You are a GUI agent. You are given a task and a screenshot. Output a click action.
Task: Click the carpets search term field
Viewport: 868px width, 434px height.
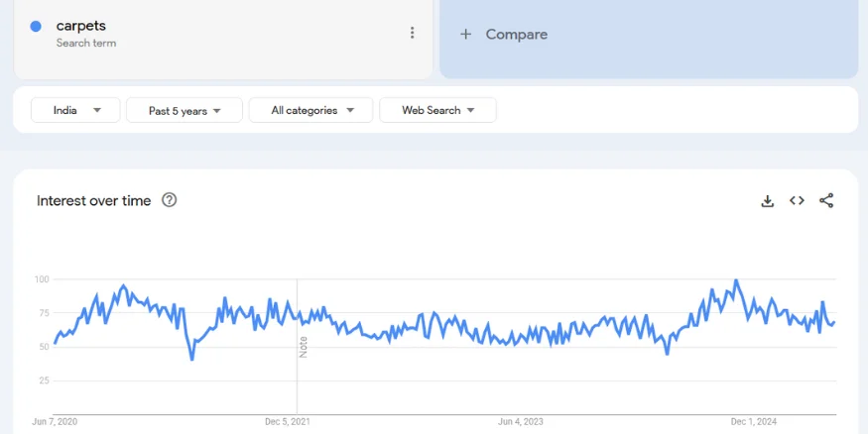click(x=81, y=26)
